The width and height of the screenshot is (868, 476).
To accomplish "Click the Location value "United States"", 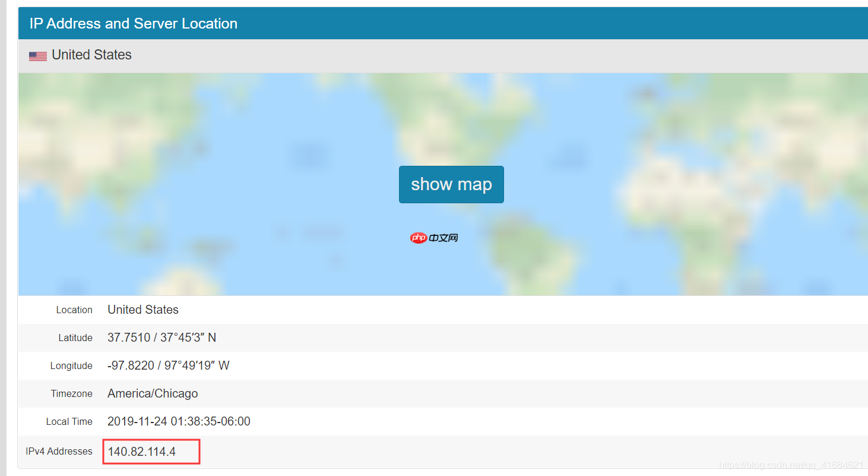I will [143, 310].
